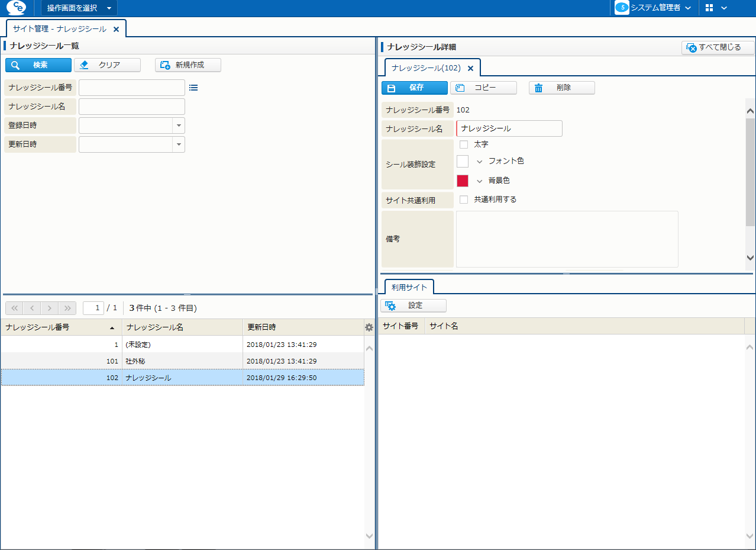Click the application logo at top left

click(16, 8)
